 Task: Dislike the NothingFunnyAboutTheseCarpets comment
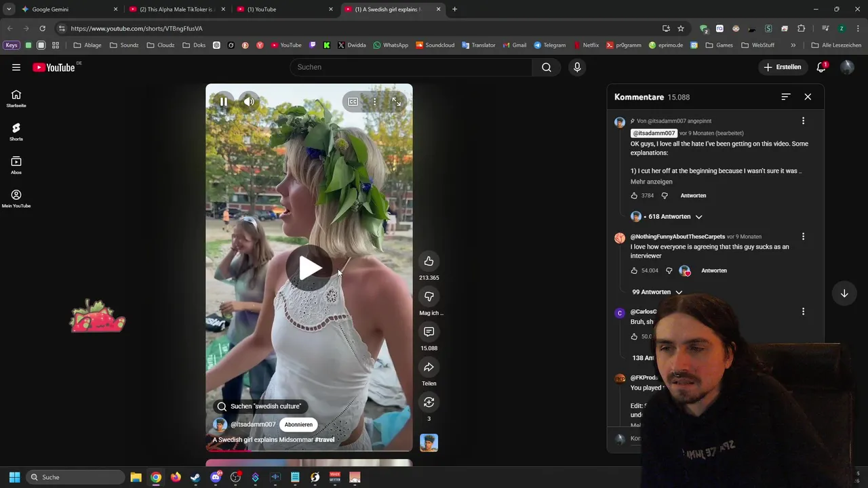669,270
